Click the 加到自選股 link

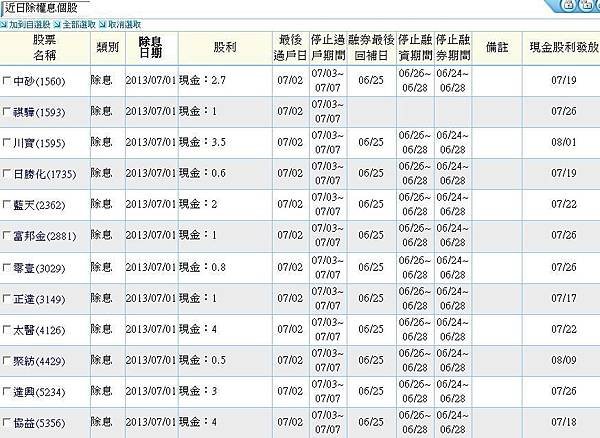[x=29, y=25]
